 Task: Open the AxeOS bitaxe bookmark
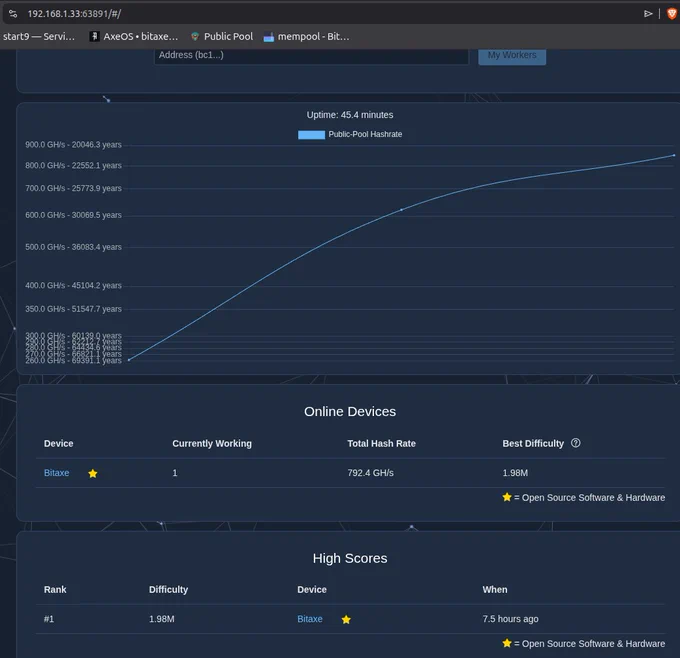(134, 36)
